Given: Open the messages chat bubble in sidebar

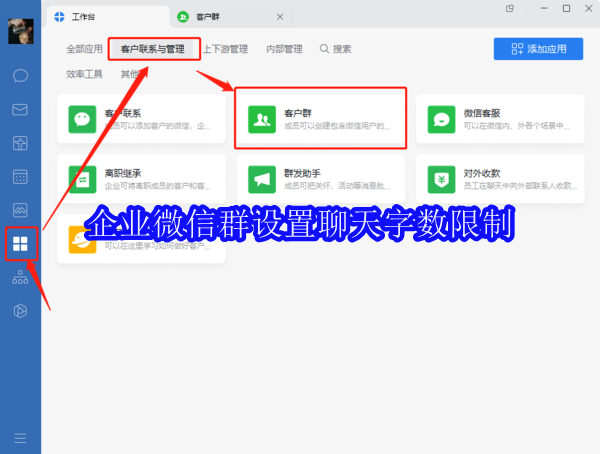Looking at the screenshot, I should click(20, 75).
